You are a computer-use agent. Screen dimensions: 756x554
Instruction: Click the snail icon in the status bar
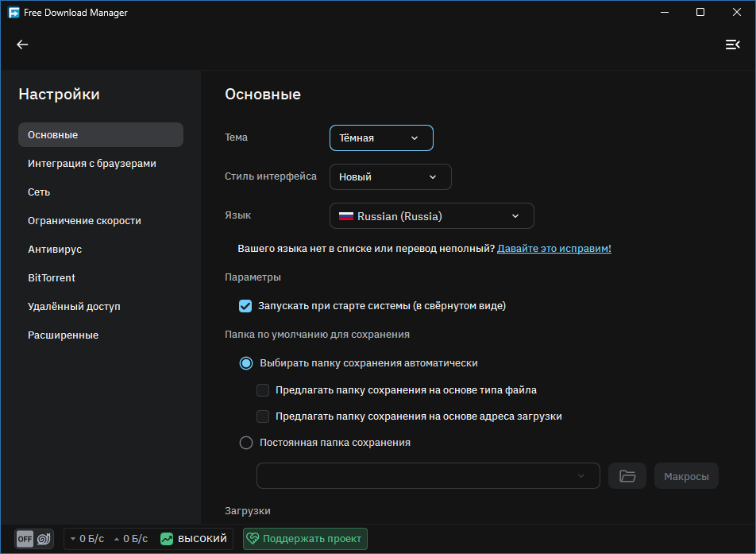pos(44,539)
